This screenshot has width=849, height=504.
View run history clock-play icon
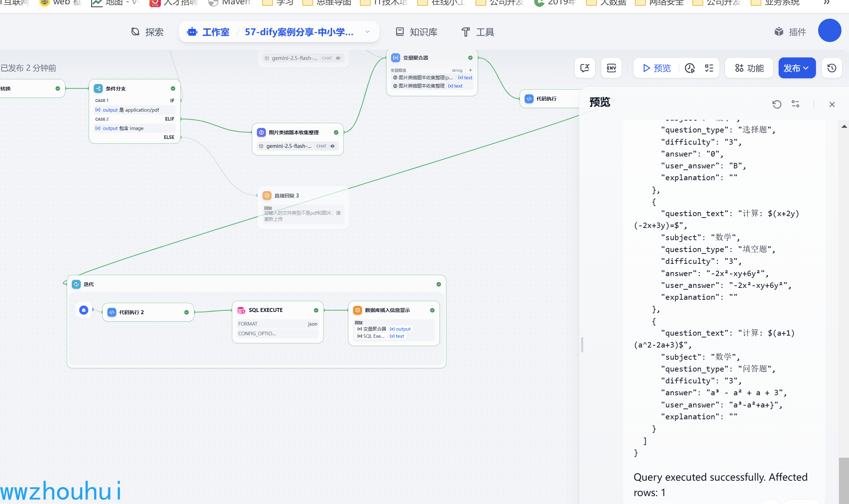(x=690, y=68)
